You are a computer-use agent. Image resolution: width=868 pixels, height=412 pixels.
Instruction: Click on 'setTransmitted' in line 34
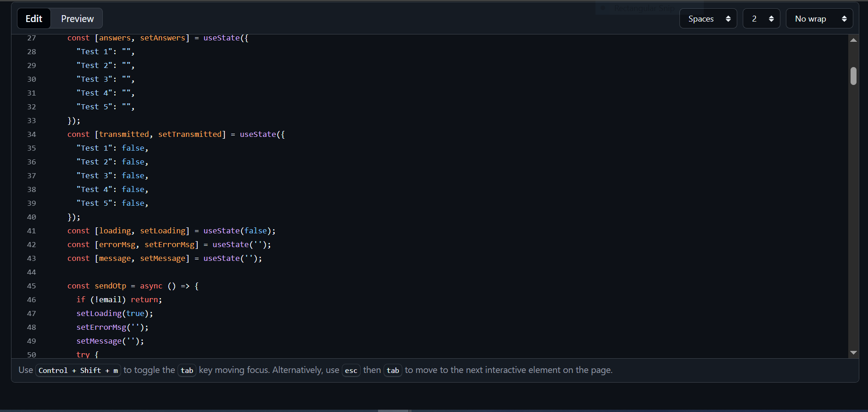(x=190, y=135)
